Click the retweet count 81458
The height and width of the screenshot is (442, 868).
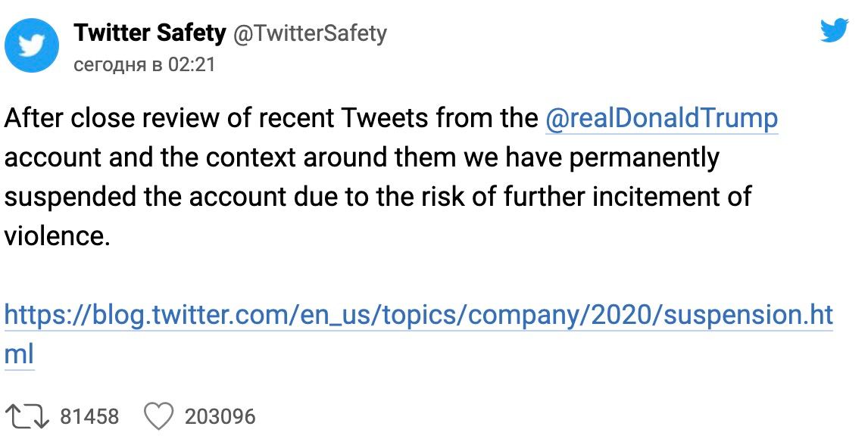pyautogui.click(x=89, y=416)
